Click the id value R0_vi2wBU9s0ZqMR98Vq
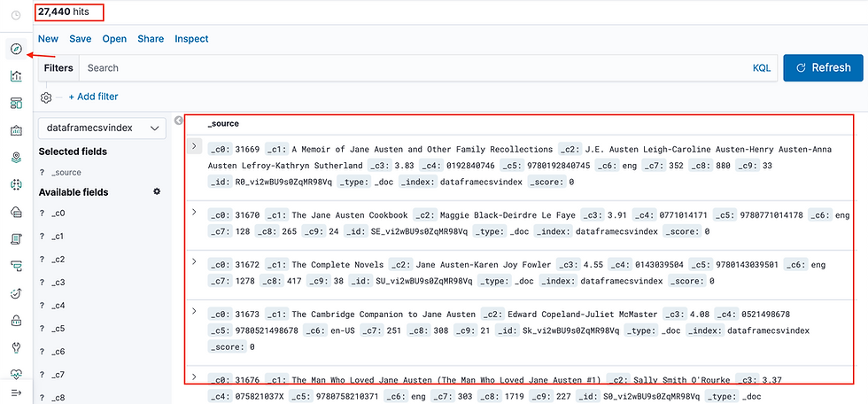 pos(284,183)
